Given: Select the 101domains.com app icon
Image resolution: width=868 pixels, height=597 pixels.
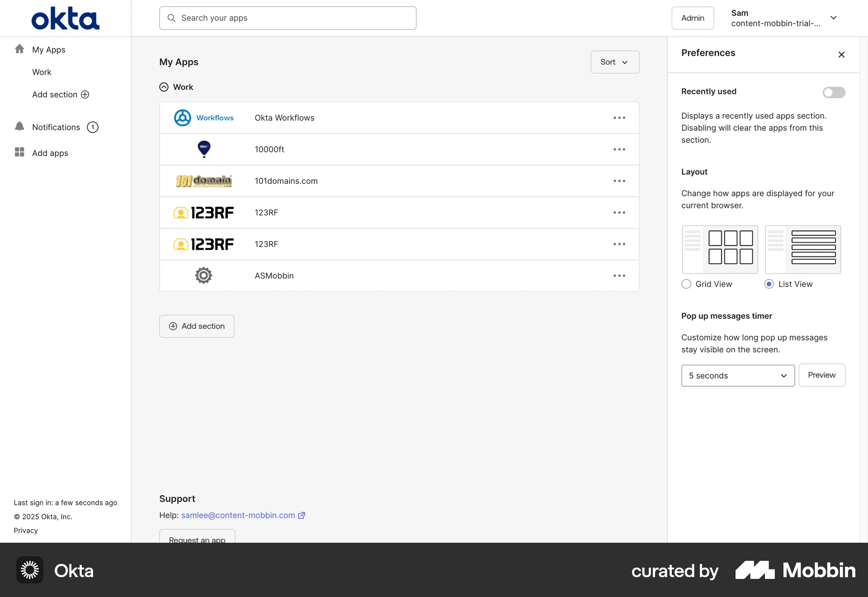Looking at the screenshot, I should (203, 181).
